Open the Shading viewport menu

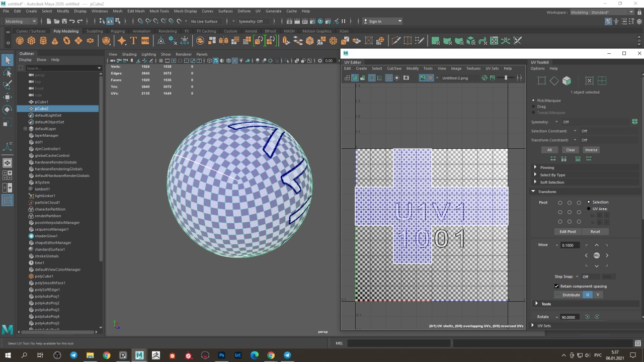pos(129,54)
